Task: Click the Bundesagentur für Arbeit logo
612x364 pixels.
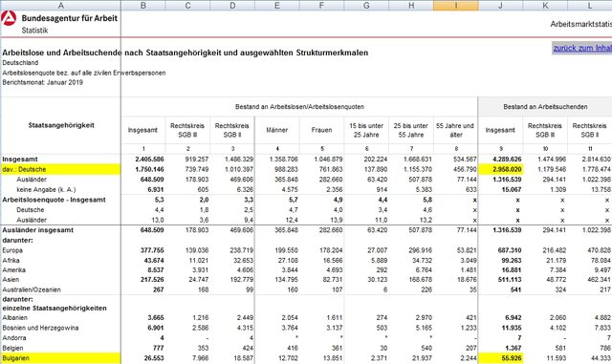Action: click(9, 18)
